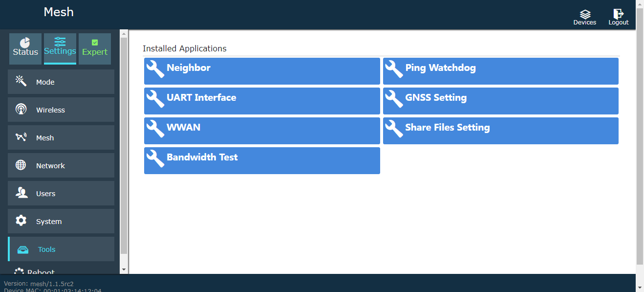Launch the Bandwidth Test tool
Screen dimensions: 644x292
(262, 160)
